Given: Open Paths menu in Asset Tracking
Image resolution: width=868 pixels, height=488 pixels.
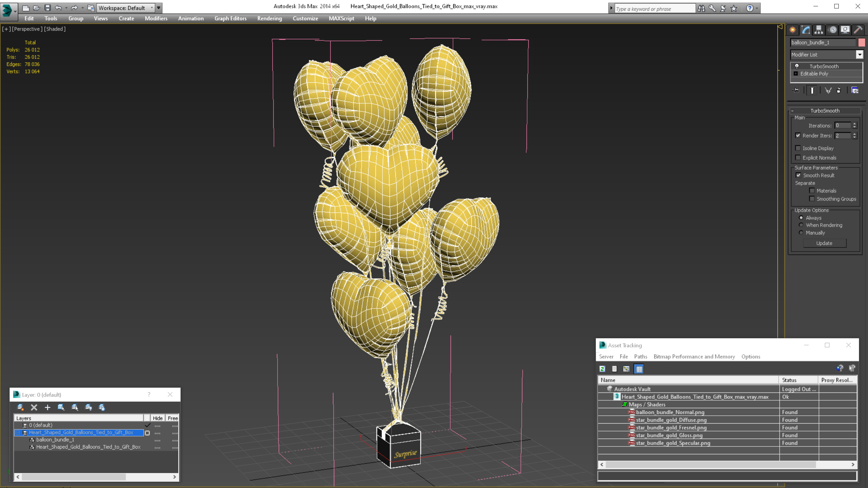Looking at the screenshot, I should click(640, 357).
